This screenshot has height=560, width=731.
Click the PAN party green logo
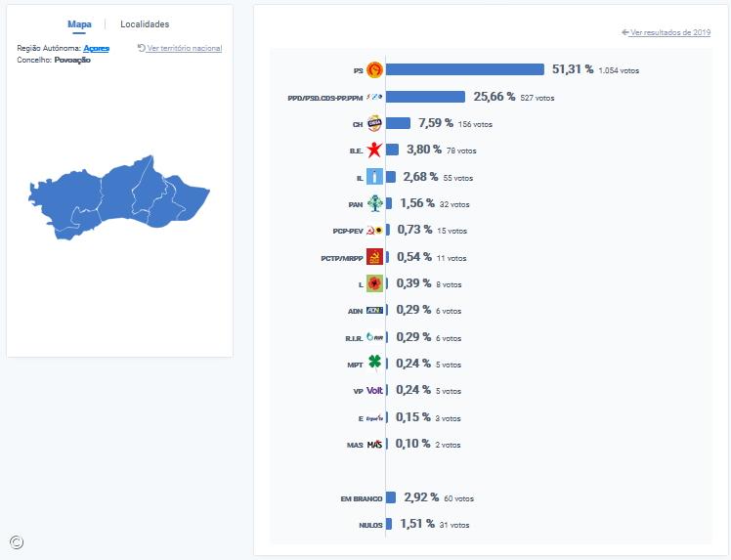[373, 203]
